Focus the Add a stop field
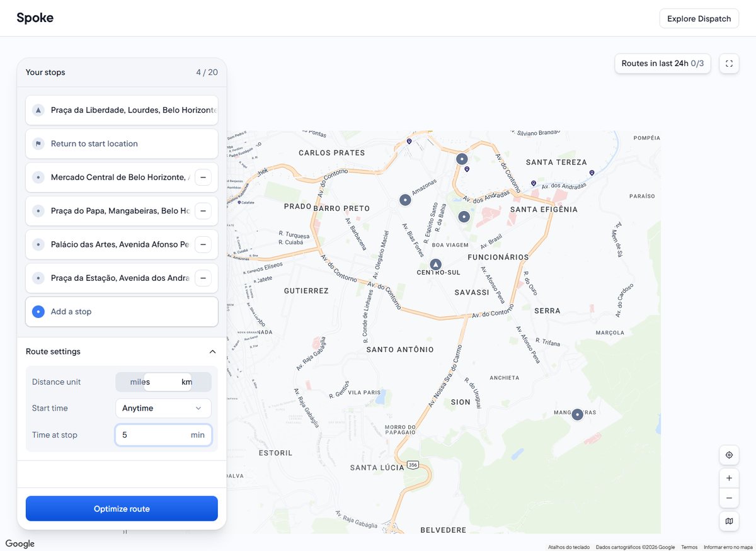This screenshot has width=756, height=551. tap(122, 312)
